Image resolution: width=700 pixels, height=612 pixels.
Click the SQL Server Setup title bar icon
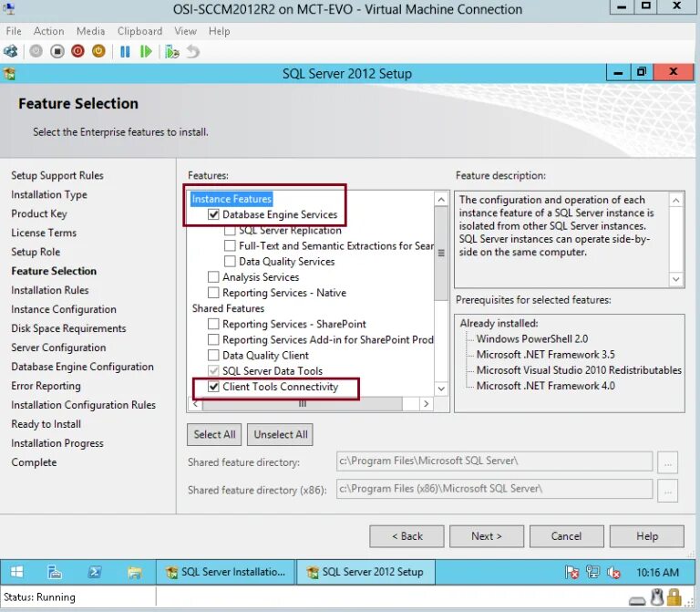coord(9,73)
